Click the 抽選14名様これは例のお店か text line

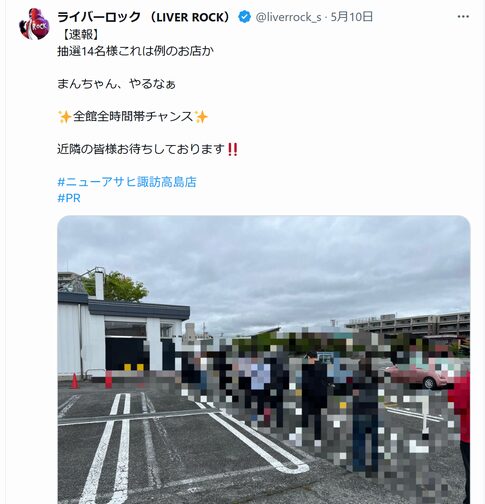pos(136,51)
